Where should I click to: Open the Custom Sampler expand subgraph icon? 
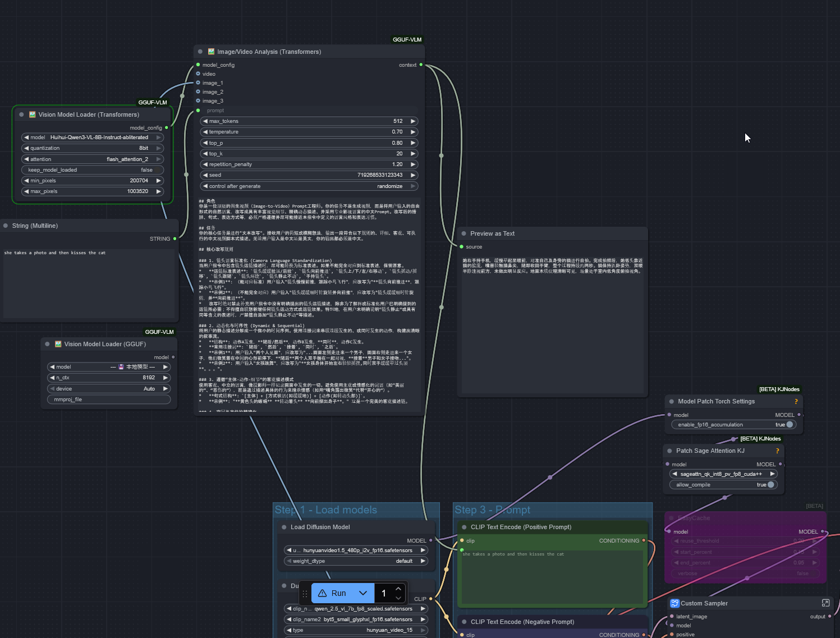(825, 603)
